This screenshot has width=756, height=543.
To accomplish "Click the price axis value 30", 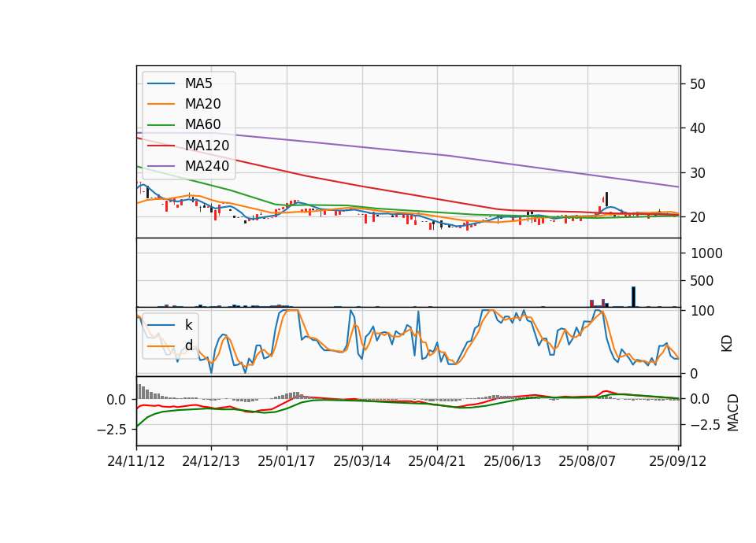I will (x=697, y=173).
